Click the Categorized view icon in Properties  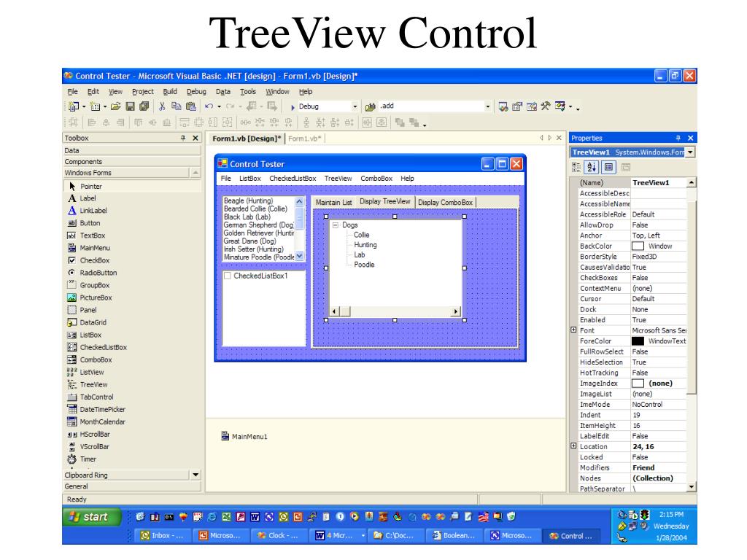click(576, 167)
